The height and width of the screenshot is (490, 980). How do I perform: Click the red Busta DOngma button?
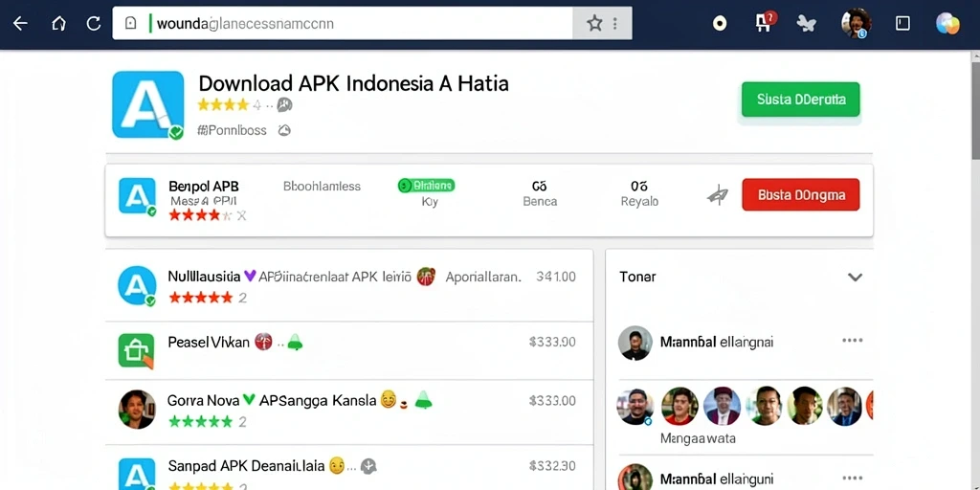click(801, 194)
